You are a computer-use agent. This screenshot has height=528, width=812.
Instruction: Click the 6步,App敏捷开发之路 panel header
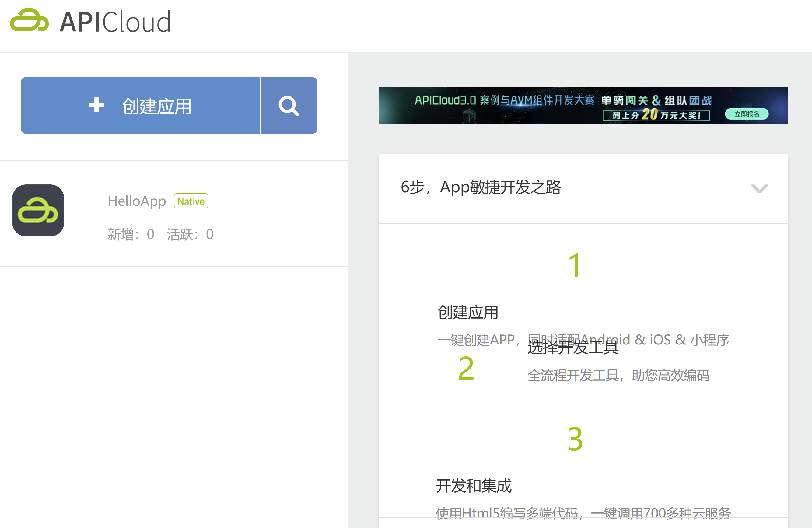[481, 187]
